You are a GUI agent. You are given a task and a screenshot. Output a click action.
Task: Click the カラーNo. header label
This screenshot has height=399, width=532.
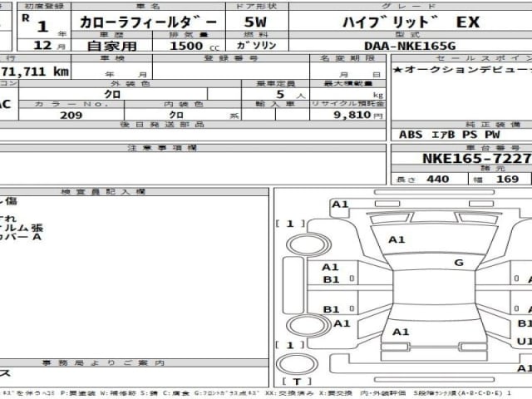[71, 104]
